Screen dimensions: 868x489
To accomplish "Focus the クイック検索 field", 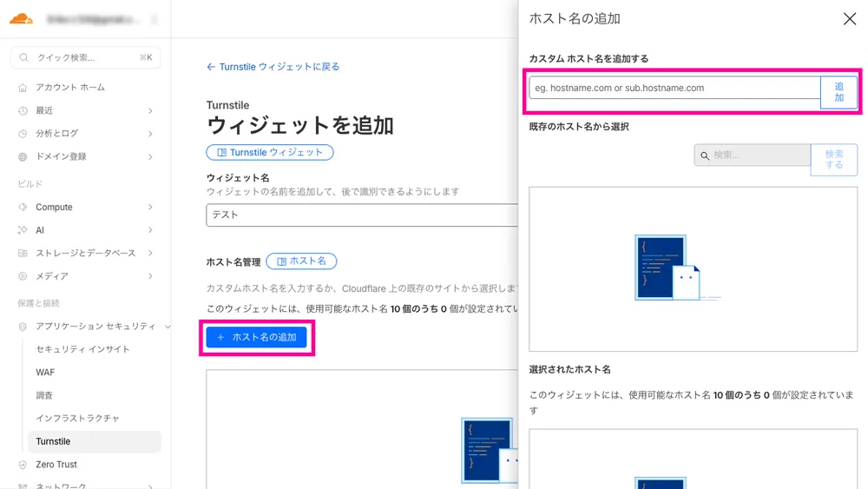I will point(86,57).
